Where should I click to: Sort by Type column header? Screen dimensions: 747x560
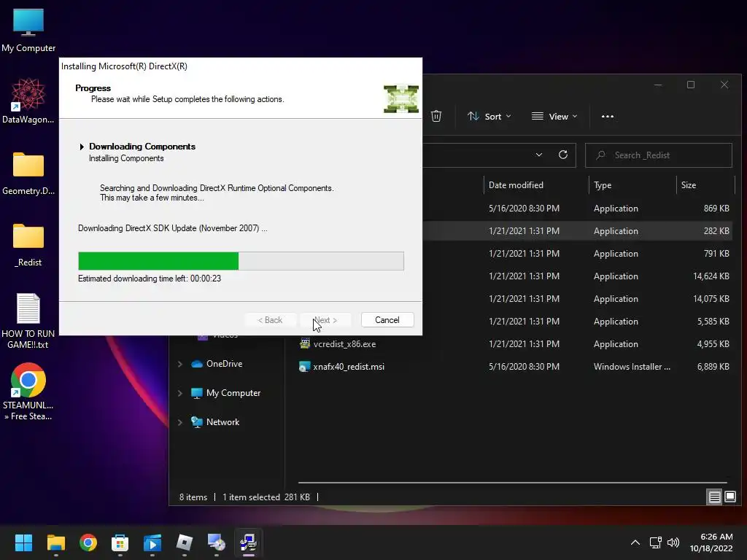point(603,185)
